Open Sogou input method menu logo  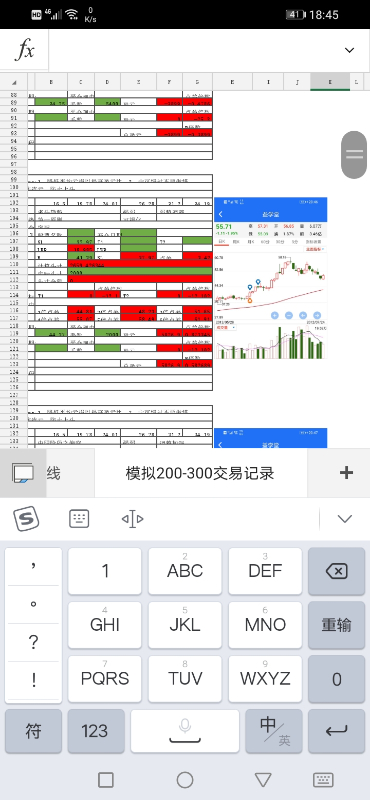(x=26, y=519)
